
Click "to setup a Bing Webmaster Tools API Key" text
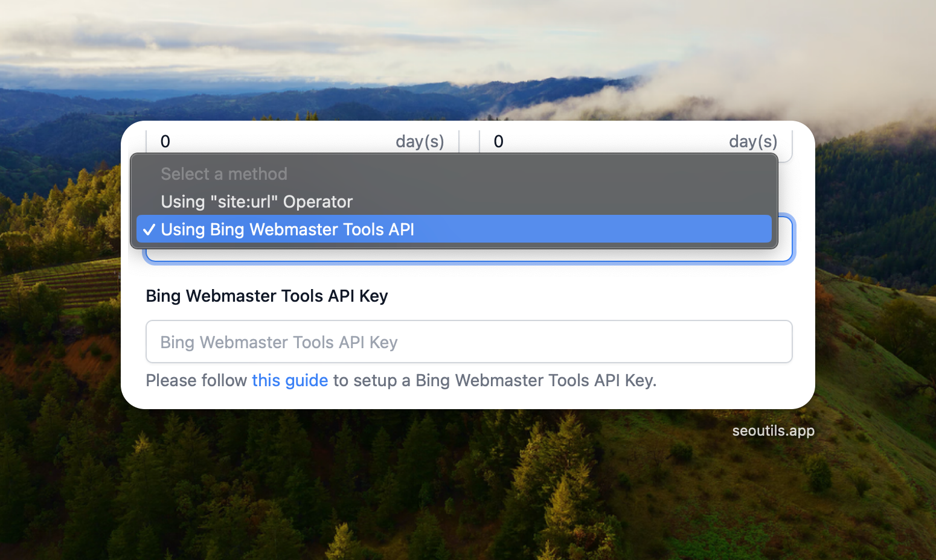(494, 380)
